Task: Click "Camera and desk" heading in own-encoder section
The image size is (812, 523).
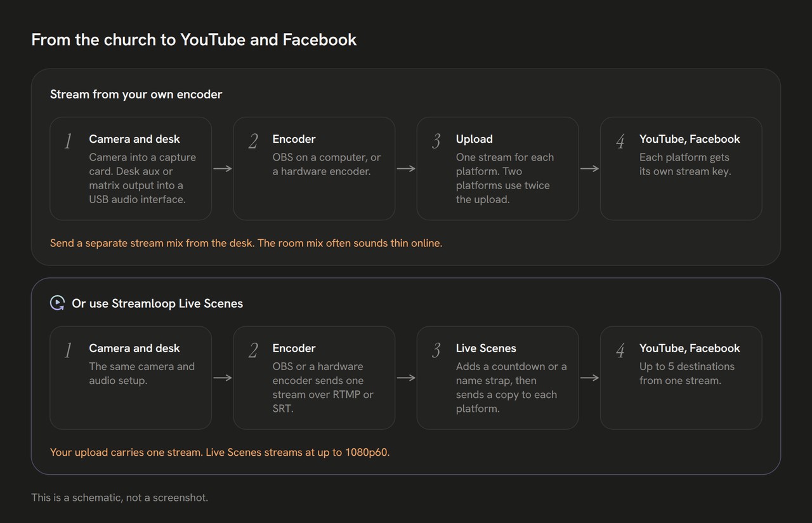Action: (134, 139)
